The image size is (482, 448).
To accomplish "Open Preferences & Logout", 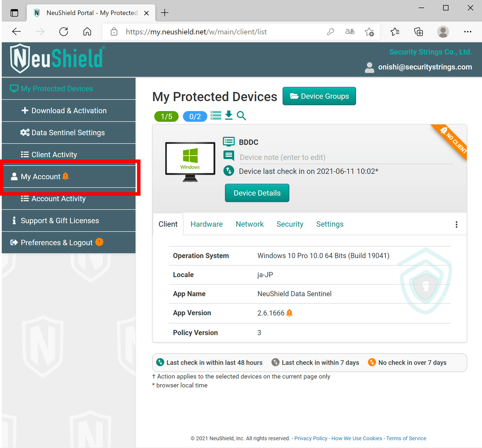I will click(x=69, y=242).
